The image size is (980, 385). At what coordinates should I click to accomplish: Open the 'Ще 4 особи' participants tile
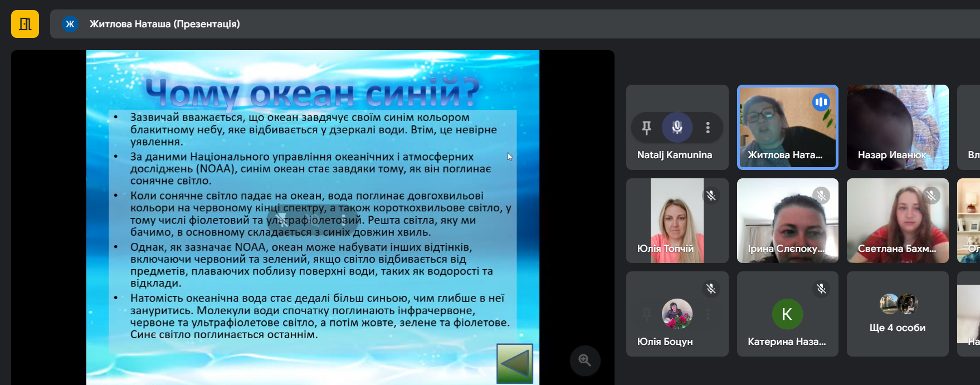pos(897,314)
